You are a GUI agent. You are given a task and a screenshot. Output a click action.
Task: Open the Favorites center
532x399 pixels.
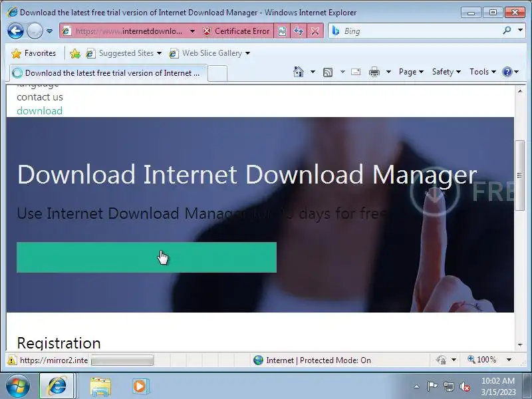(33, 53)
